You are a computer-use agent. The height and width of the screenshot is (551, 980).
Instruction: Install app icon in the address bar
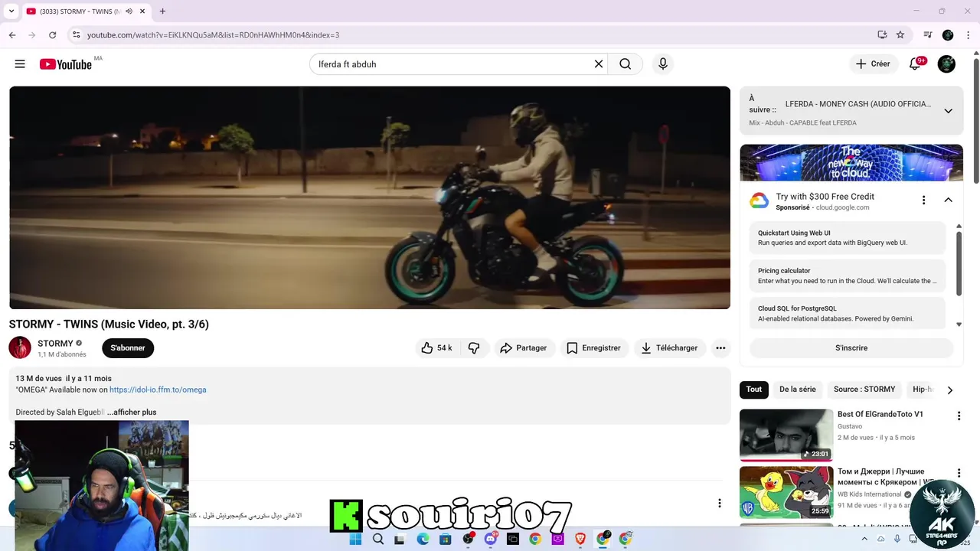[882, 35]
